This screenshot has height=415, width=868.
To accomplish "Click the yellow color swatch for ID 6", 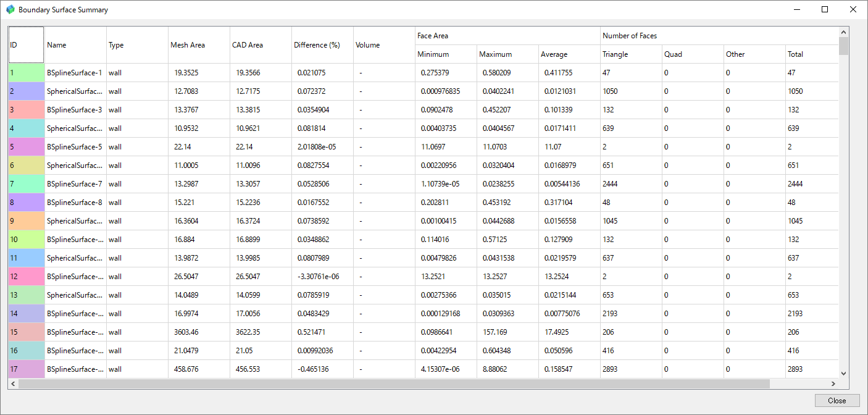I will 27,166.
